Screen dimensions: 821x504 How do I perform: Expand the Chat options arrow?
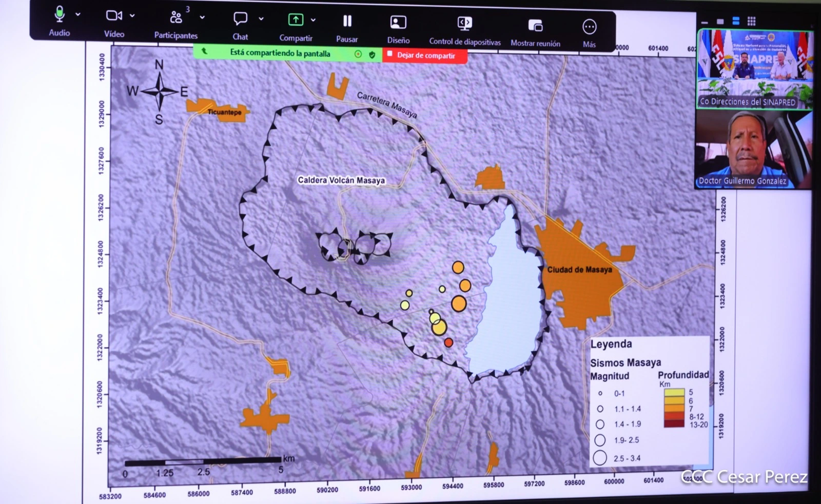[x=261, y=18]
